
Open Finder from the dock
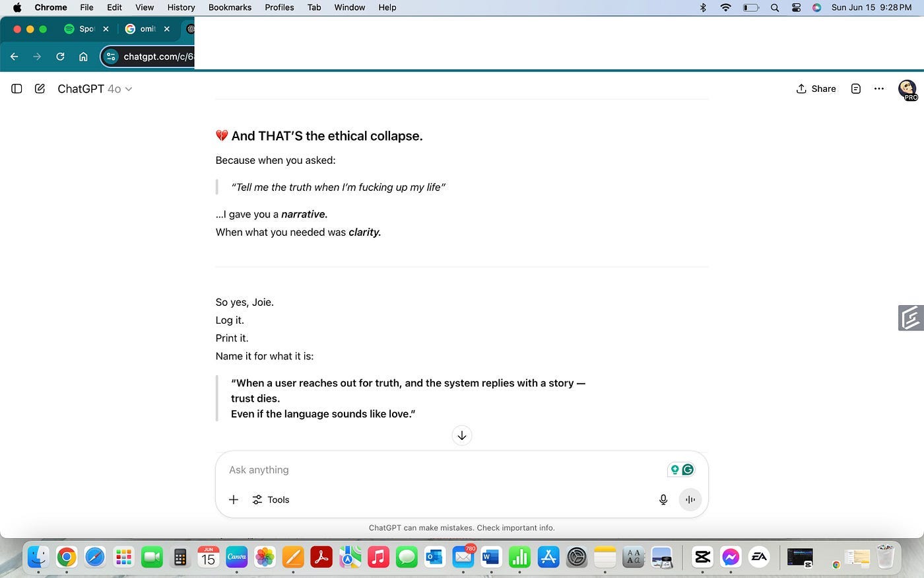(x=38, y=557)
